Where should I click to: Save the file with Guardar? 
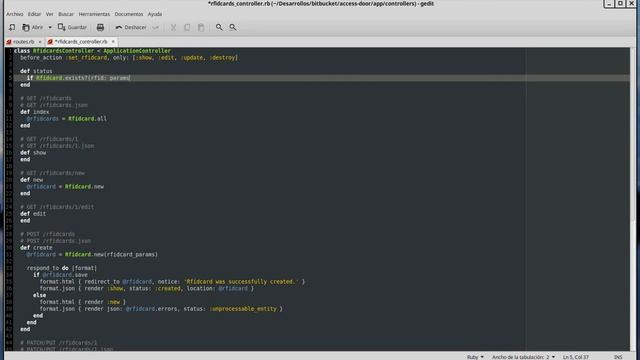[x=72, y=27]
